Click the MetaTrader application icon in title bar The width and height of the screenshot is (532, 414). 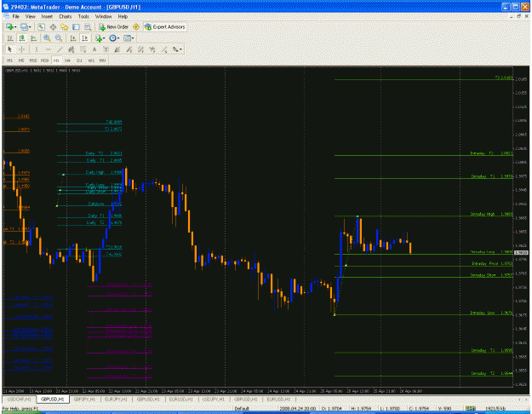pyautogui.click(x=6, y=7)
